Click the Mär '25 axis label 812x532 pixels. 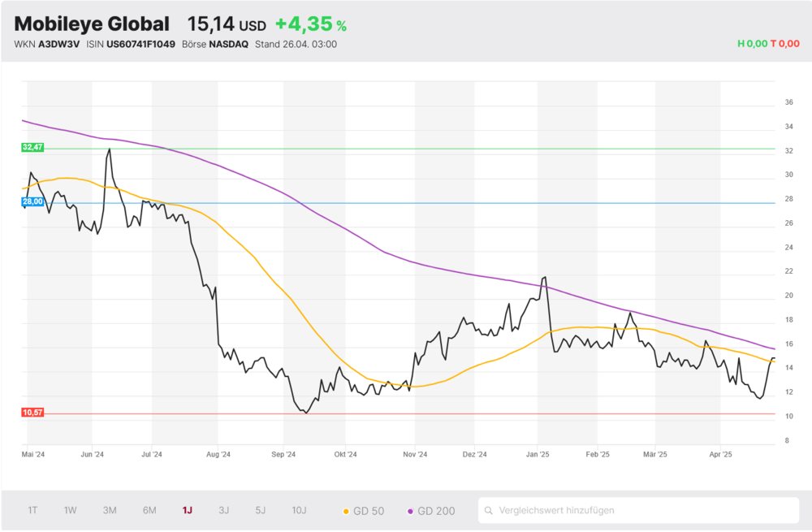click(x=655, y=454)
